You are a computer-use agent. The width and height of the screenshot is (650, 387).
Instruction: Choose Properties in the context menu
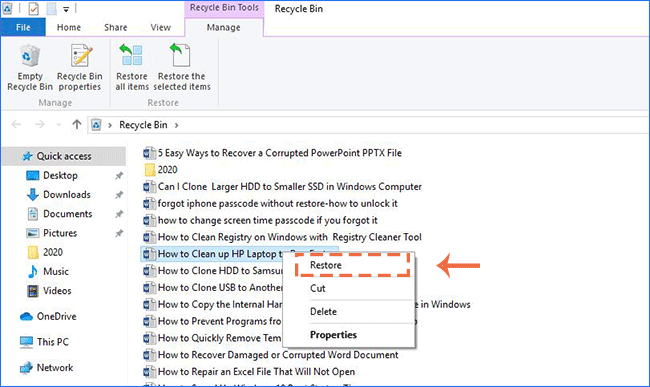[x=349, y=334]
